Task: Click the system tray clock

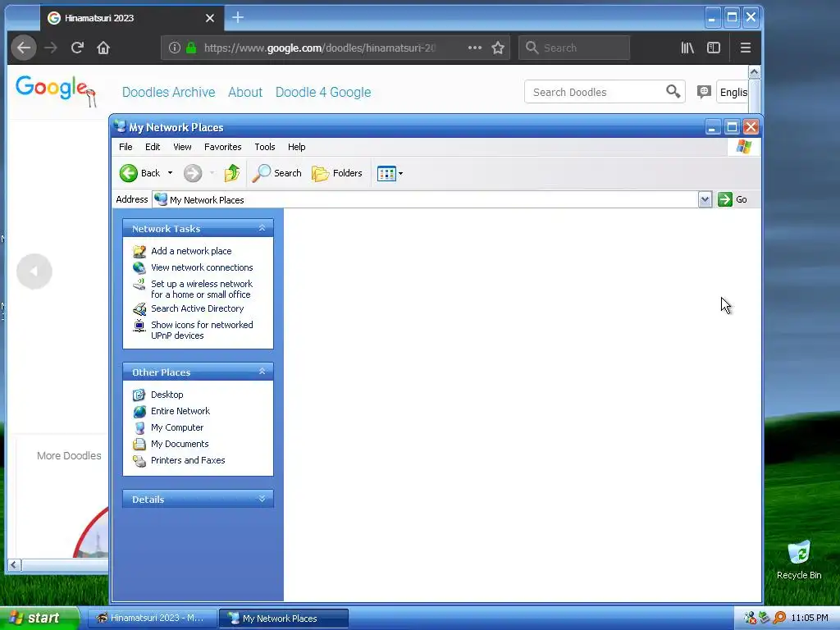Action: pos(810,619)
